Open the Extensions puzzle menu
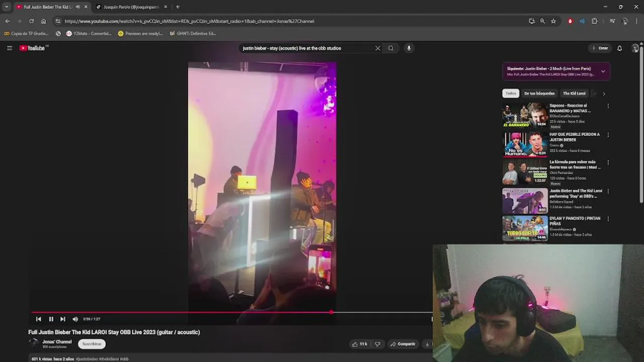 tap(595, 21)
